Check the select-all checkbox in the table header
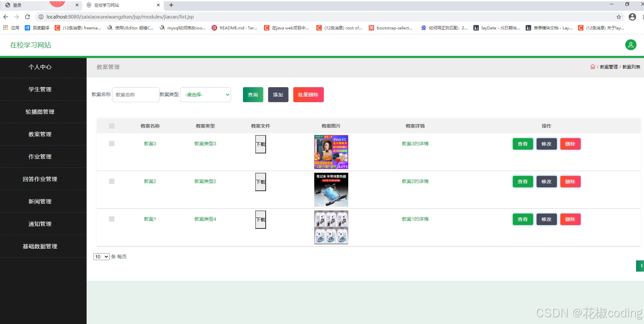Image resolution: width=644 pixels, height=324 pixels. point(111,126)
